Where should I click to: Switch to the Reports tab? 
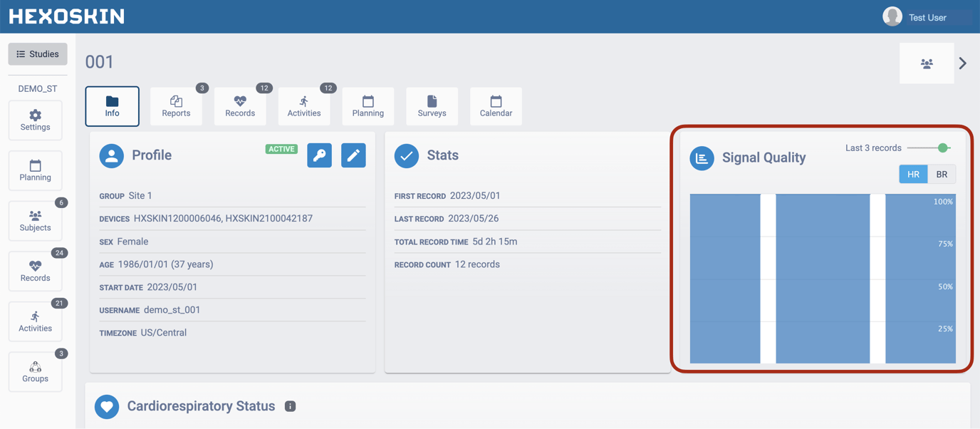[x=176, y=105]
